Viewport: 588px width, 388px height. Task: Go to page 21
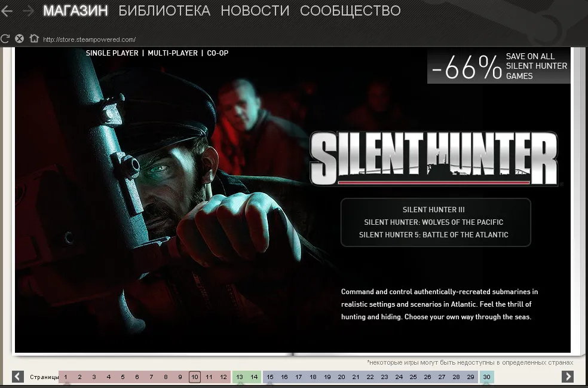pos(356,377)
